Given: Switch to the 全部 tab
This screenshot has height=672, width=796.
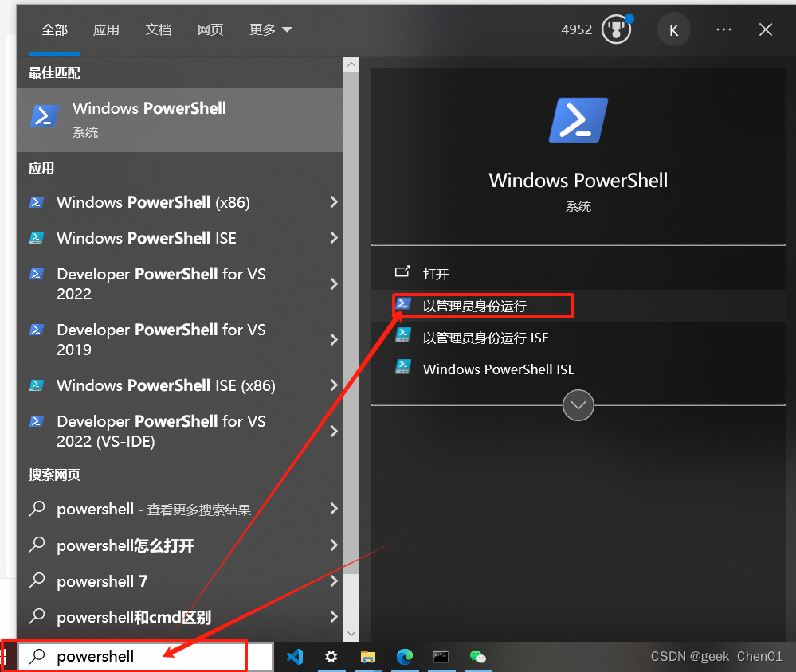Looking at the screenshot, I should 54,30.
